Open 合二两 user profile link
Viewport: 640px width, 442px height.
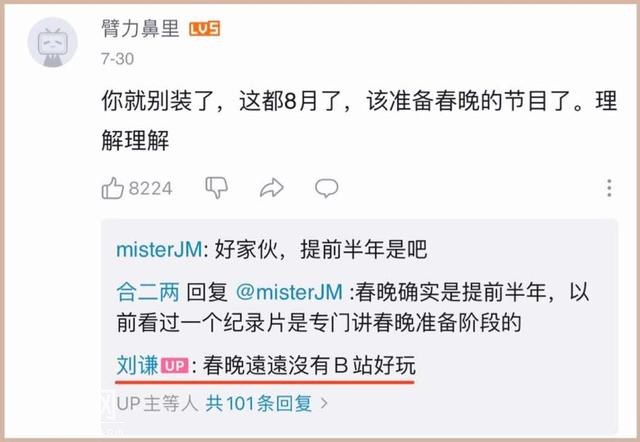pos(148,292)
